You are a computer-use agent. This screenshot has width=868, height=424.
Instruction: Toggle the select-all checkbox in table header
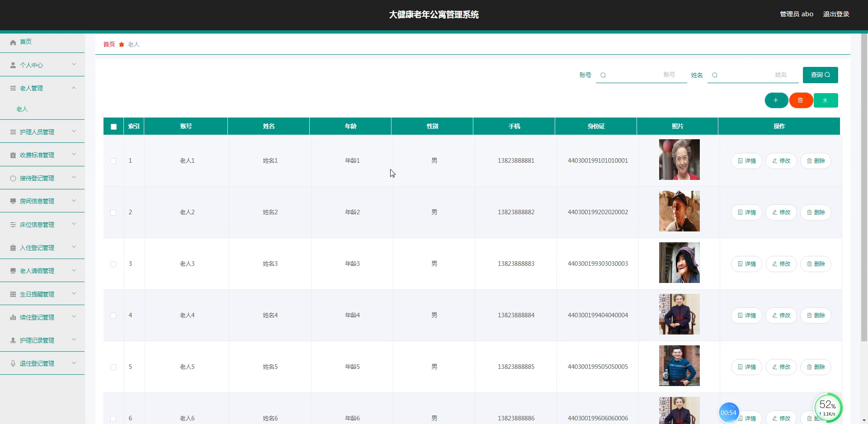[113, 127]
